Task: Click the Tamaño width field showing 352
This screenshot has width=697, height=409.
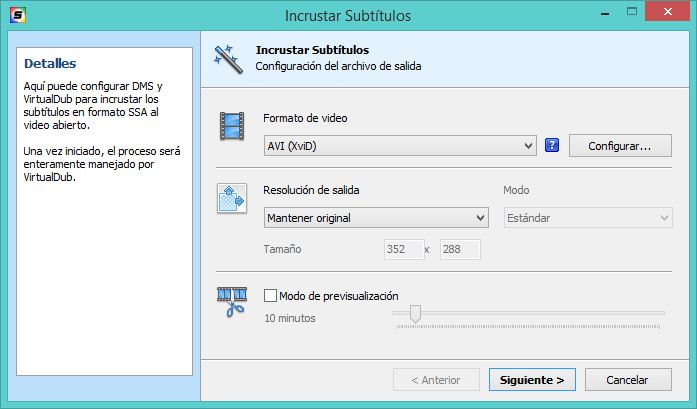Action: click(402, 249)
